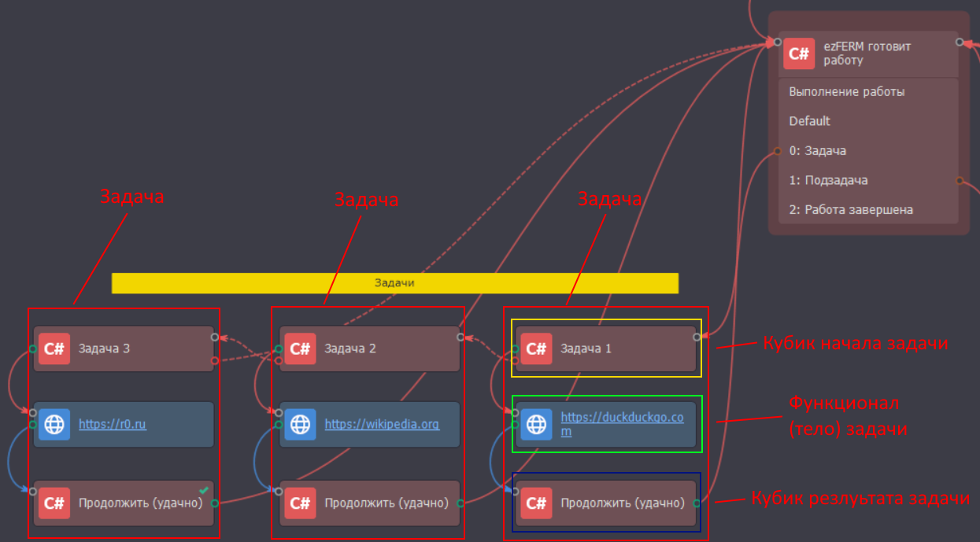Click the 0: Задача output row
The width and height of the screenshot is (980, 542).
[868, 151]
